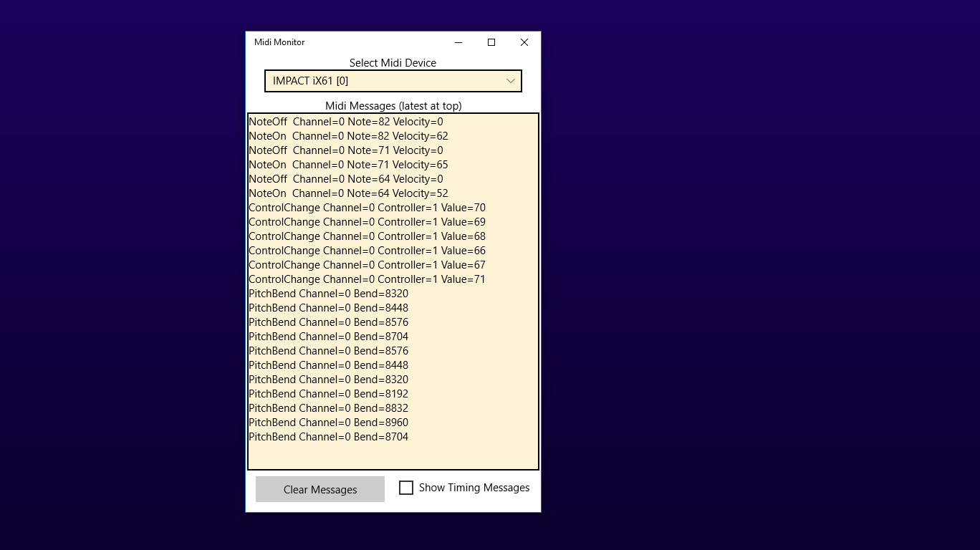Image resolution: width=980 pixels, height=550 pixels.
Task: Click the Midi Messages (latest at top) label
Action: pyautogui.click(x=393, y=105)
